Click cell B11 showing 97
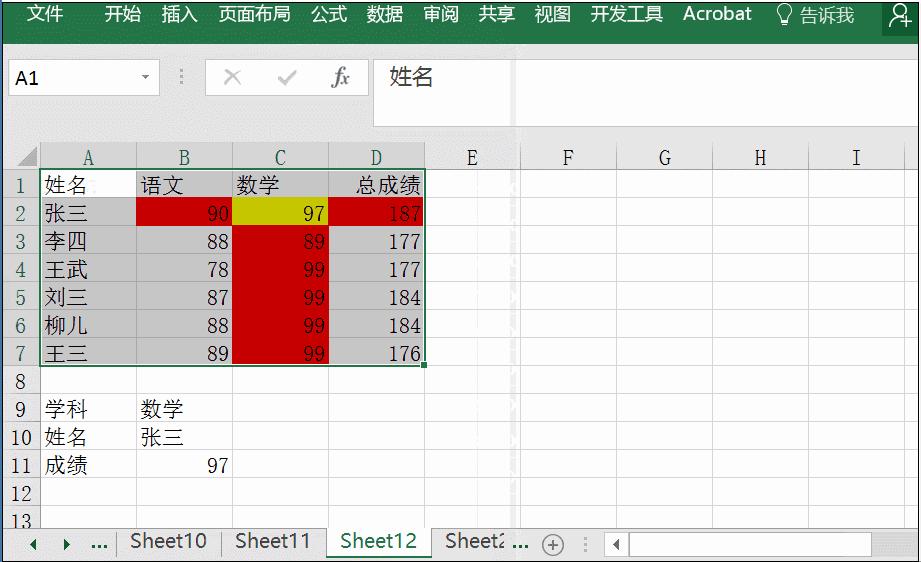921x562 pixels. click(184, 465)
